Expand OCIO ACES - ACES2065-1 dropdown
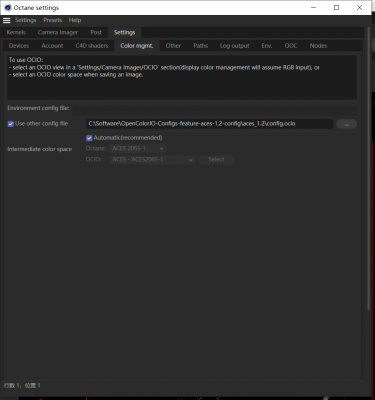 (x=152, y=160)
